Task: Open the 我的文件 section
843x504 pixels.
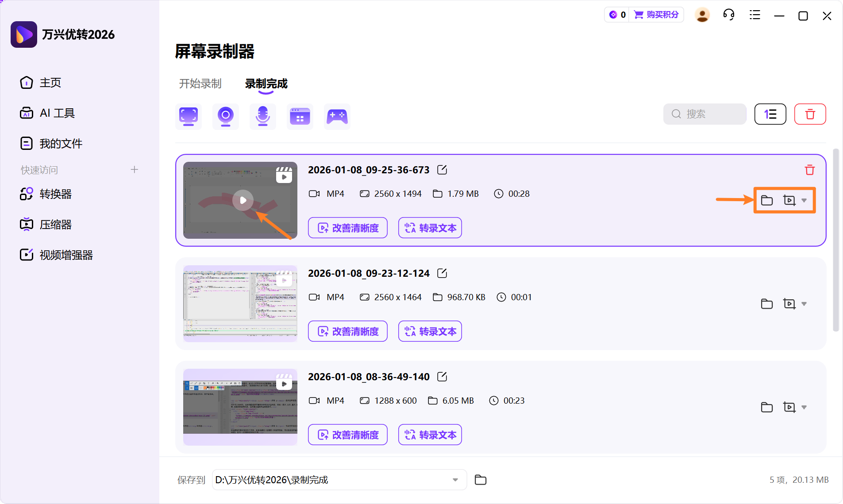Action: click(x=61, y=143)
